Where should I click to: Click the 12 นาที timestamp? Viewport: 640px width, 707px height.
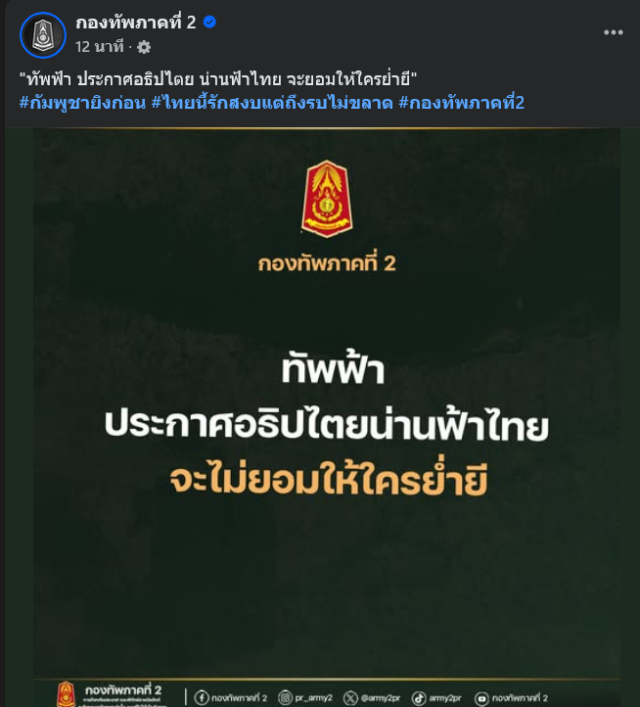(99, 47)
